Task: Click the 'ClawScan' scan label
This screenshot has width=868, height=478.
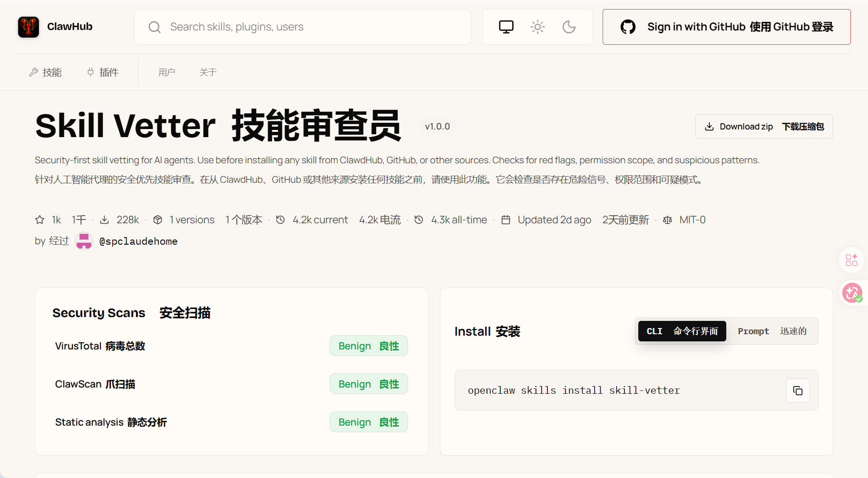Action: coord(78,384)
